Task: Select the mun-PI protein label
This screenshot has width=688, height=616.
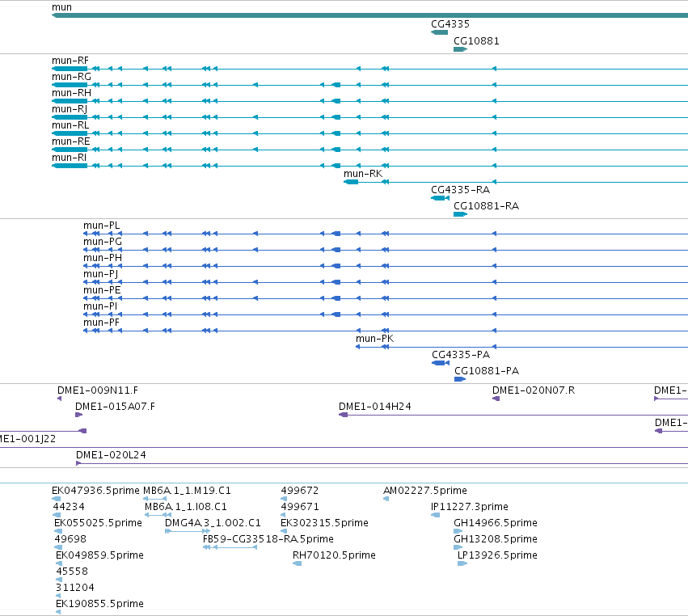Action: (100, 306)
